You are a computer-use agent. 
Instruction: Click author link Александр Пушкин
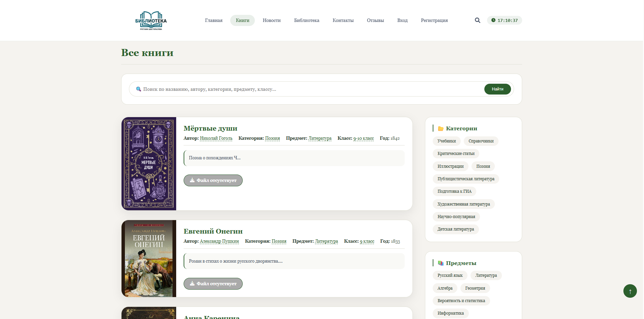(x=219, y=241)
